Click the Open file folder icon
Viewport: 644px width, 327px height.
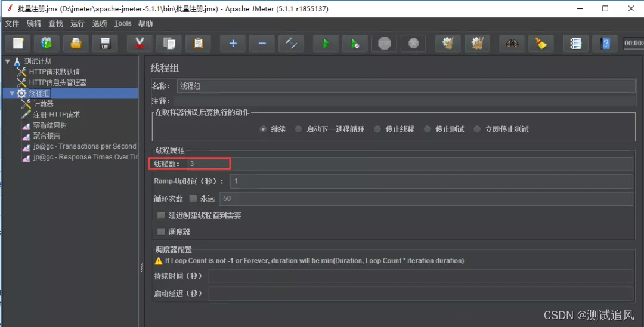(76, 43)
